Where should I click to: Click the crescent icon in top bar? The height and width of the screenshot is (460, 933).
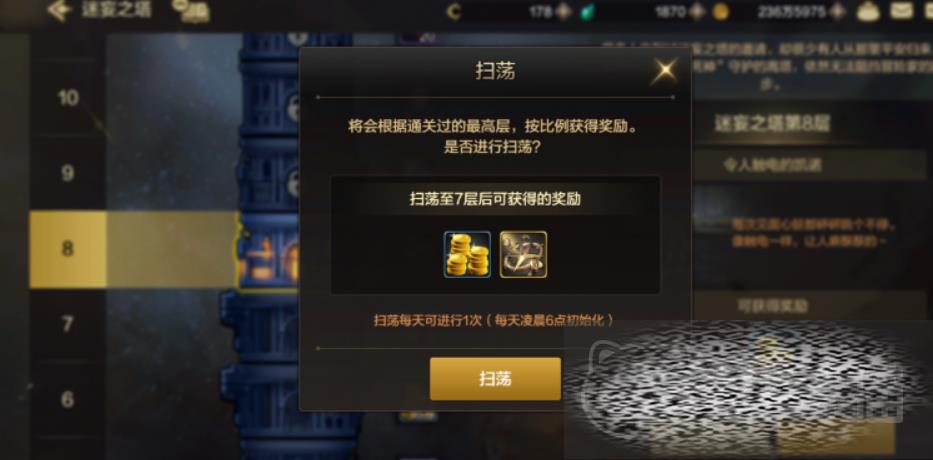[x=453, y=11]
